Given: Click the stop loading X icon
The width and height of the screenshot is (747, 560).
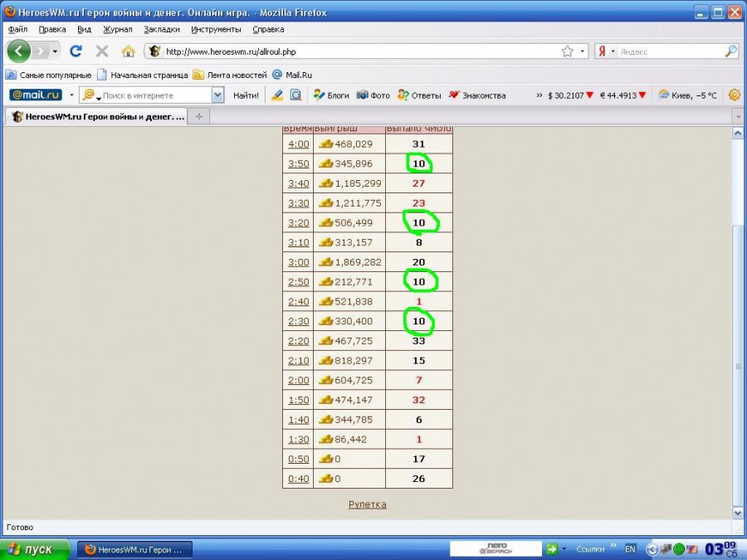Looking at the screenshot, I should (x=102, y=51).
